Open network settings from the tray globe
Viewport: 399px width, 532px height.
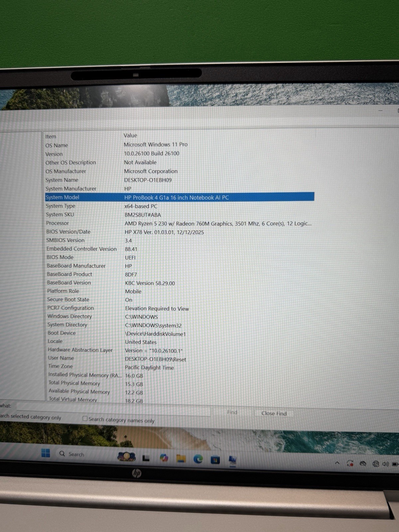(376, 464)
